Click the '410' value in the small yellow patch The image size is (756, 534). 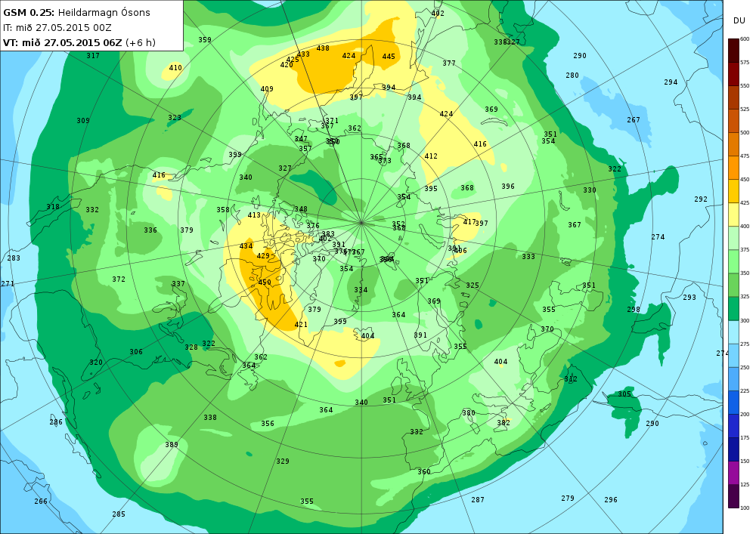[175, 68]
